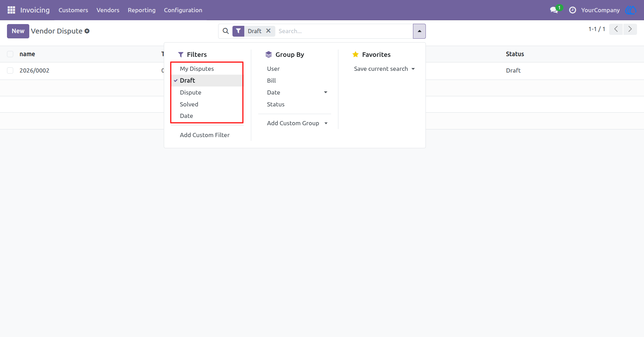Remove the Draft filter facet
The image size is (644, 337).
(268, 31)
